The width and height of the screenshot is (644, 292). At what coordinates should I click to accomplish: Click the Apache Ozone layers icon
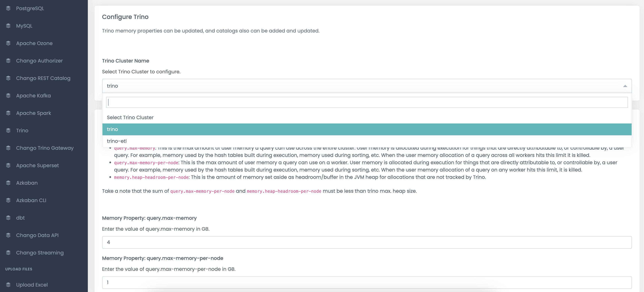(8, 43)
